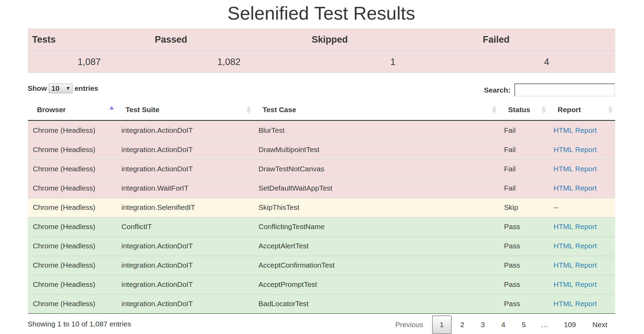Jump to results page 3
Image resolution: width=644 pixels, height=334 pixels.
coord(483,325)
